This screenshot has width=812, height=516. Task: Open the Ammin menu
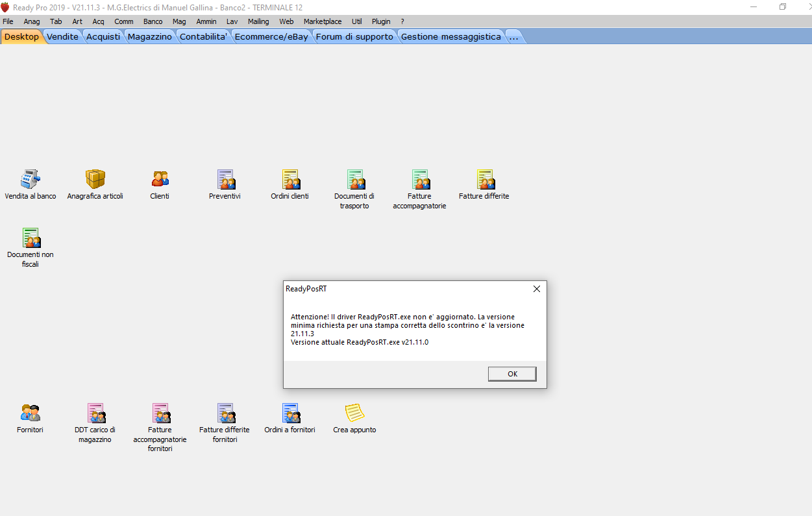(x=206, y=21)
